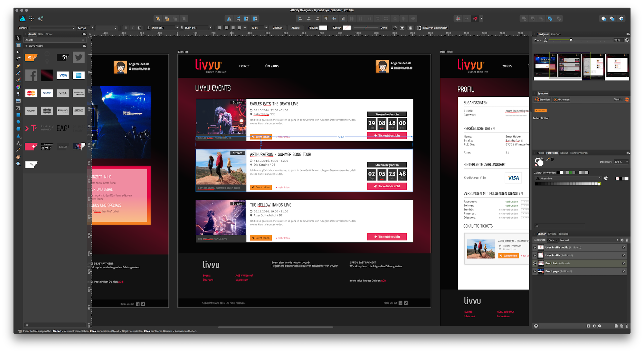
Task: Collapse the Livyu Assets group
Action: 26,46
